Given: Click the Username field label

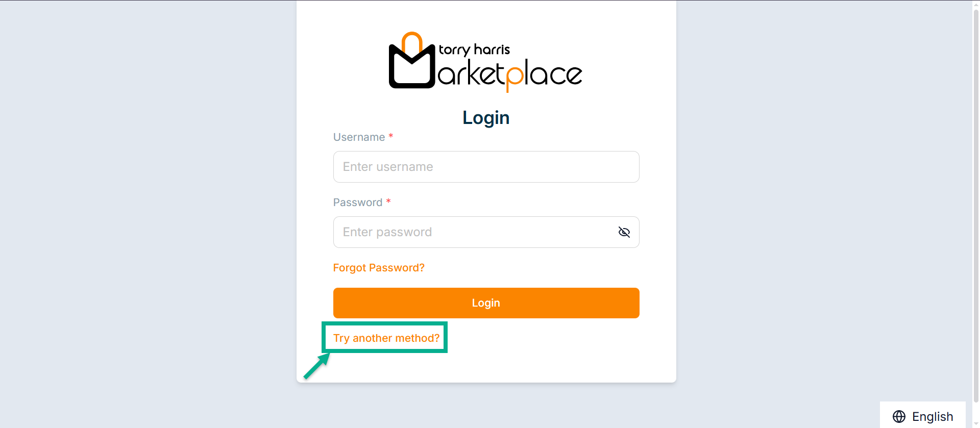Looking at the screenshot, I should point(359,137).
